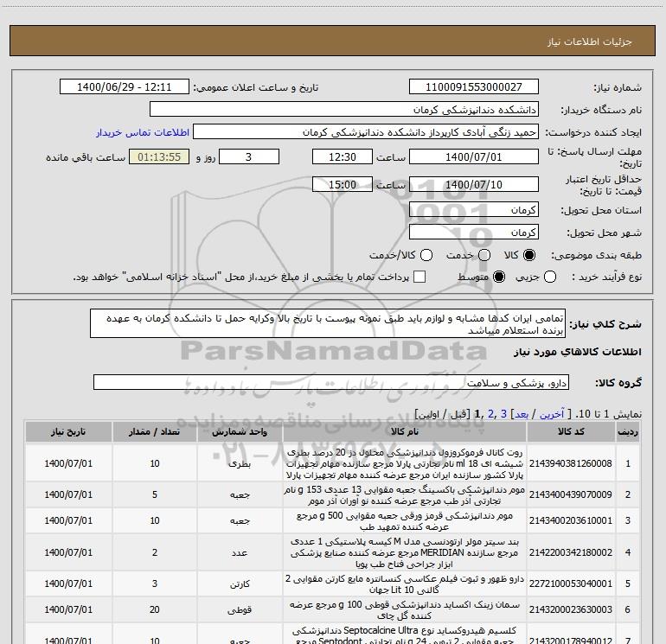Click the response deadline date 1400/07/01 field
This screenshot has width=666, height=644.
point(474,156)
